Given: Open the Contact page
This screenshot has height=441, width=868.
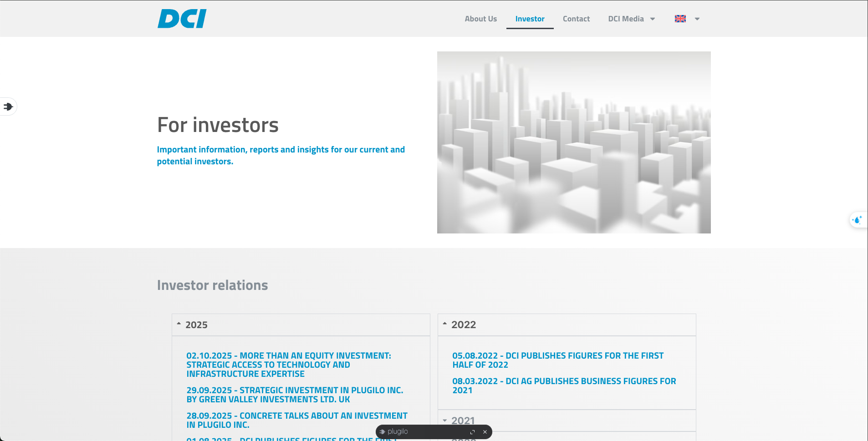Looking at the screenshot, I should click(576, 19).
